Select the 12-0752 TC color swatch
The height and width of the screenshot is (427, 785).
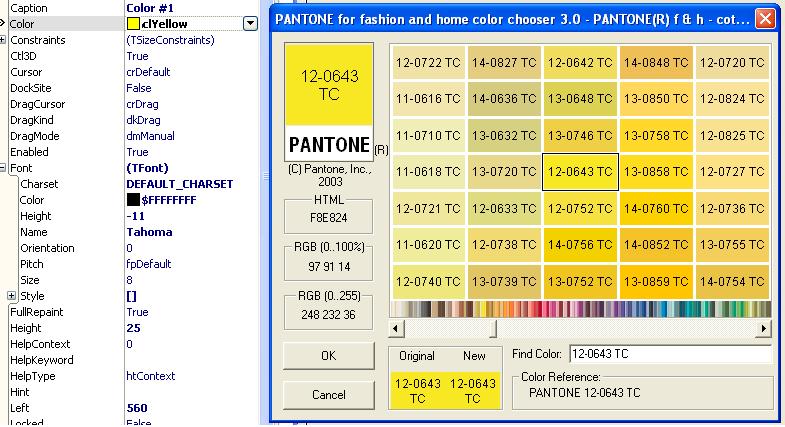pyautogui.click(x=580, y=208)
